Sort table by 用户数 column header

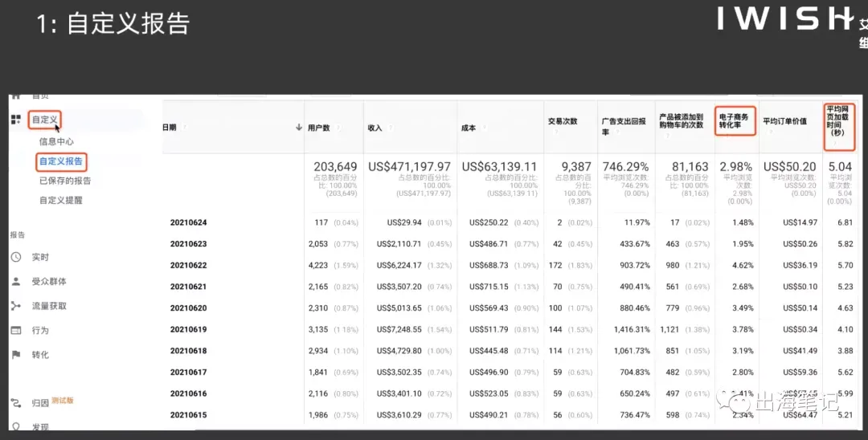[x=319, y=128]
